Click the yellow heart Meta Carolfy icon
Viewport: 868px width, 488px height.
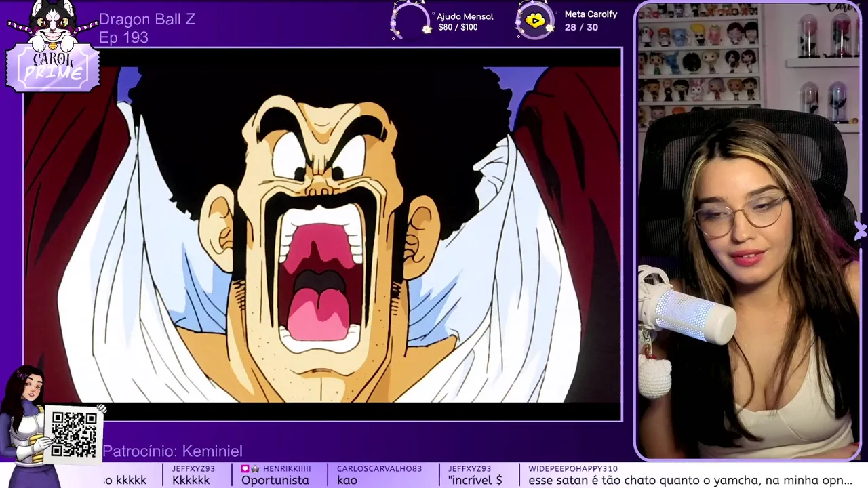point(535,21)
